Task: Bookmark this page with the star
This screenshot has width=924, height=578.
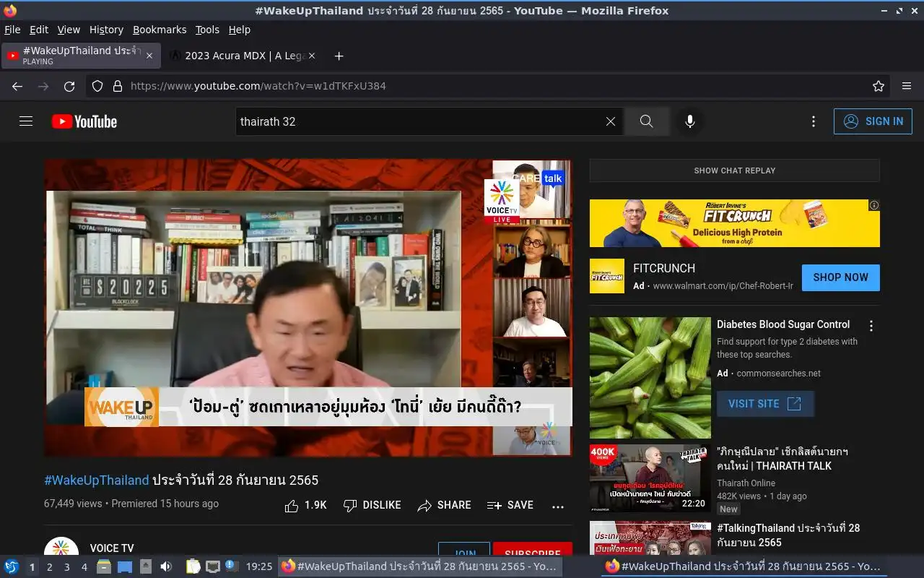Action: pos(879,86)
